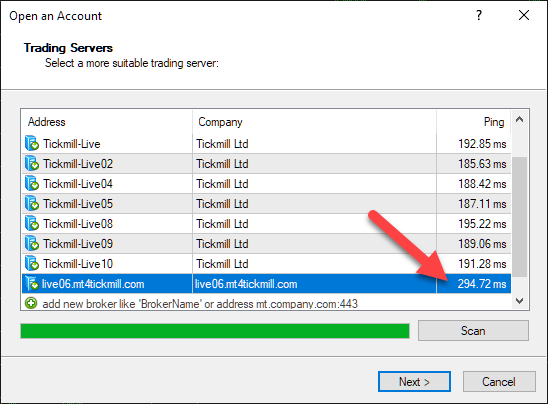
Task: Click the question mark help button
Action: 479,15
